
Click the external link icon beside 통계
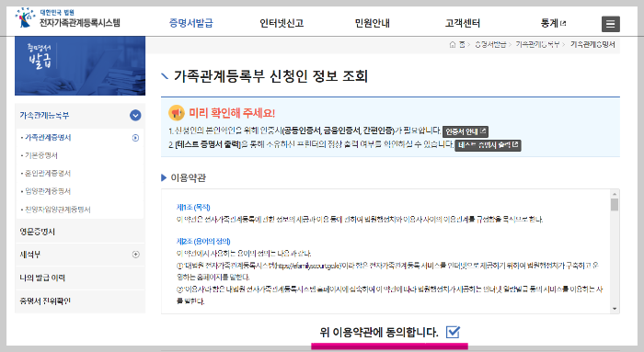563,23
